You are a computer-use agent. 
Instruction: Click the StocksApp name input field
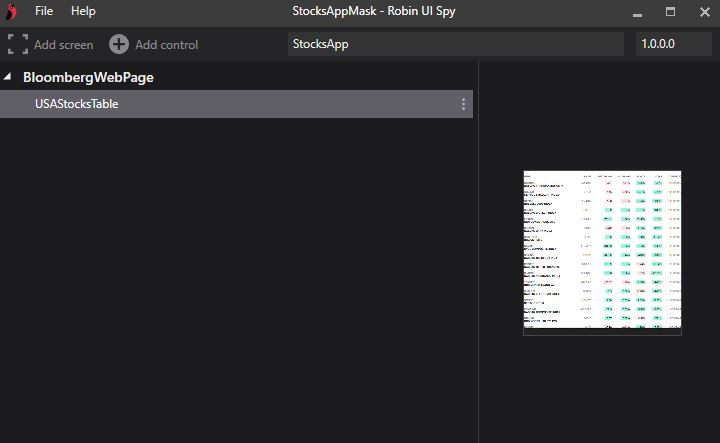point(455,44)
